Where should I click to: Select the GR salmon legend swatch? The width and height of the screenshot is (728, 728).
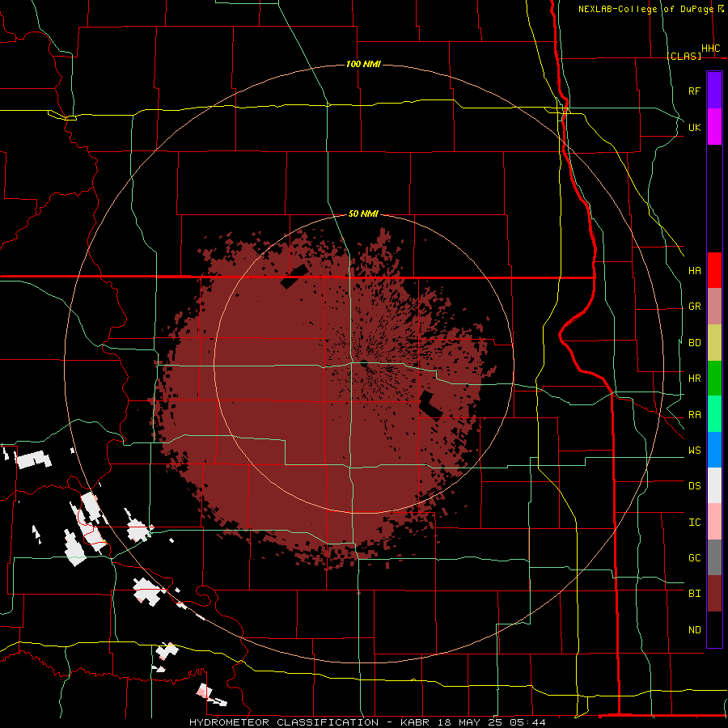click(x=714, y=306)
